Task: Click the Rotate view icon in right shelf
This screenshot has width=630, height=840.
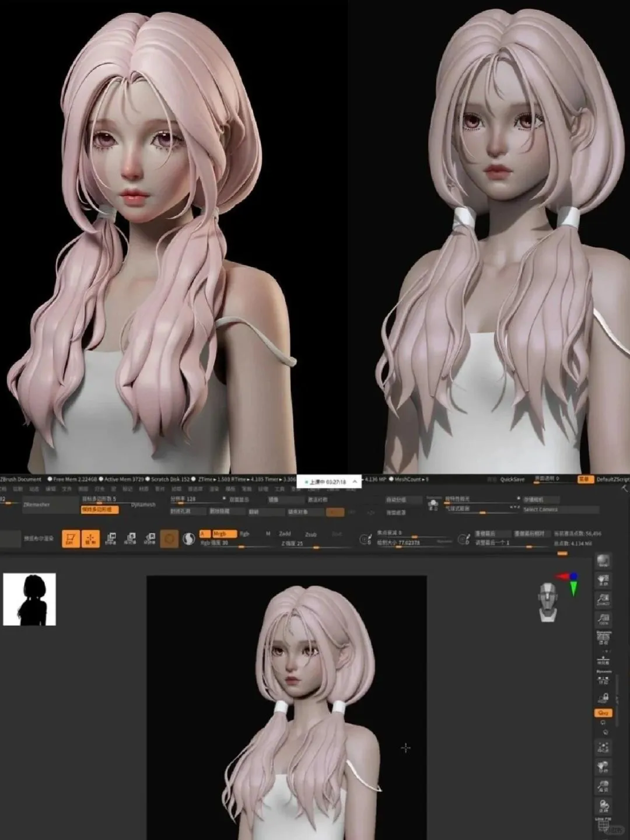Action: (603, 806)
